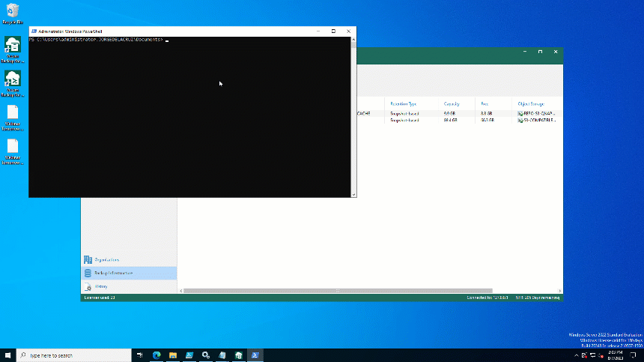Image resolution: width=644 pixels, height=362 pixels.
Task: Open Task View from taskbar
Action: 139,355
